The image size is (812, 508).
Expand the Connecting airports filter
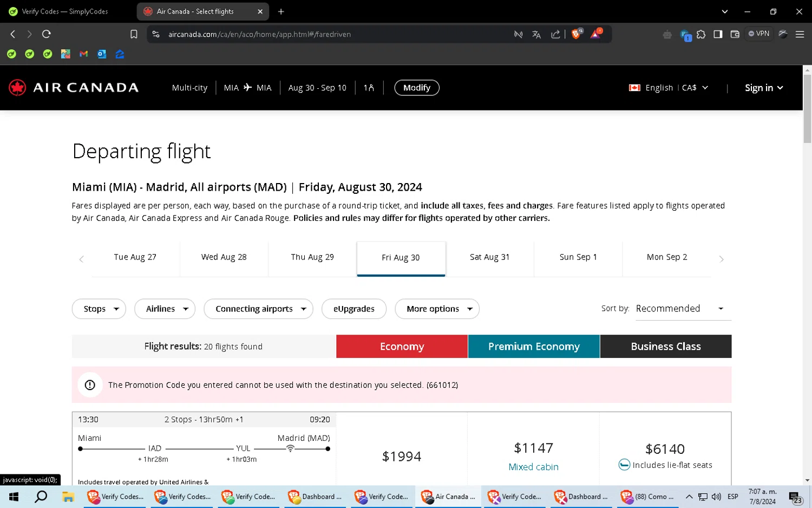(258, 309)
